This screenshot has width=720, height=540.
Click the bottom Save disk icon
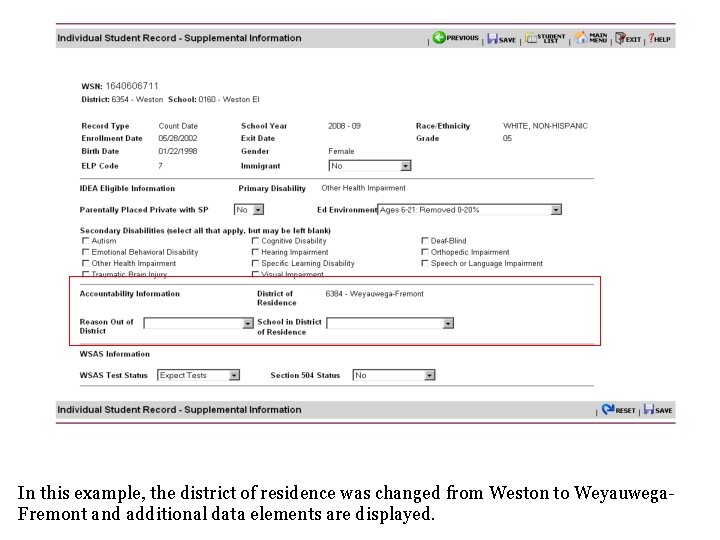tap(649, 409)
